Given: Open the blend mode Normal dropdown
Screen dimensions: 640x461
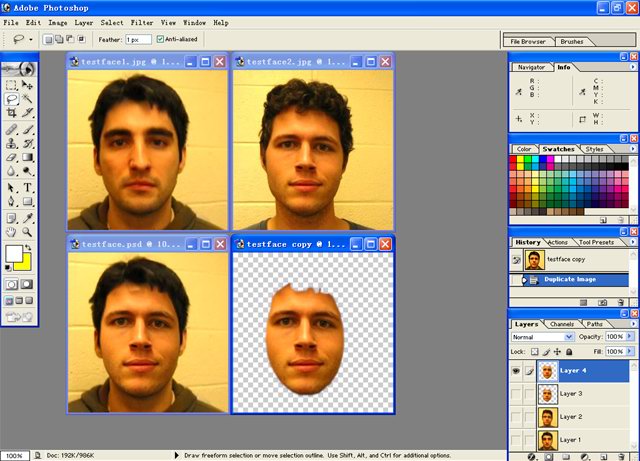Looking at the screenshot, I should 569,338.
